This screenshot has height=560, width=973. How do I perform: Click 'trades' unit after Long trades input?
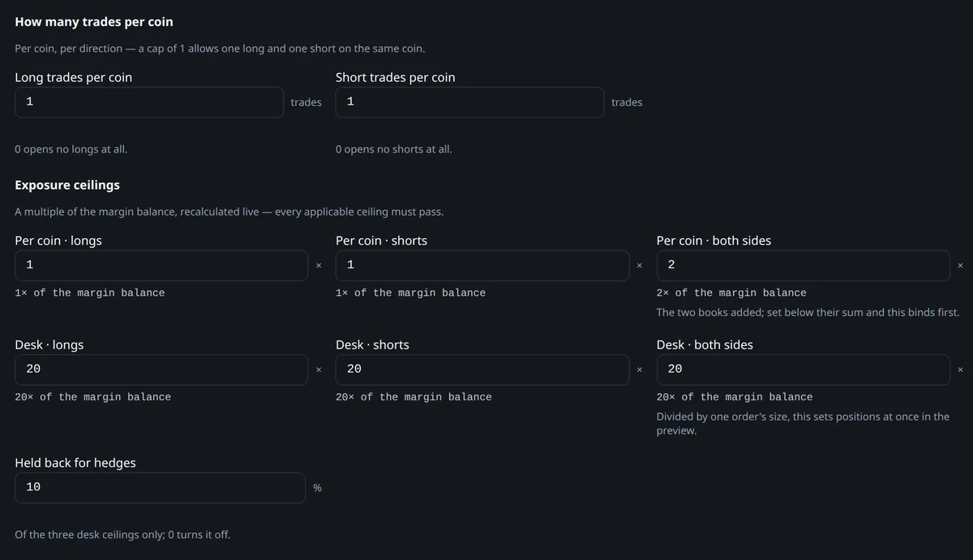coord(306,102)
